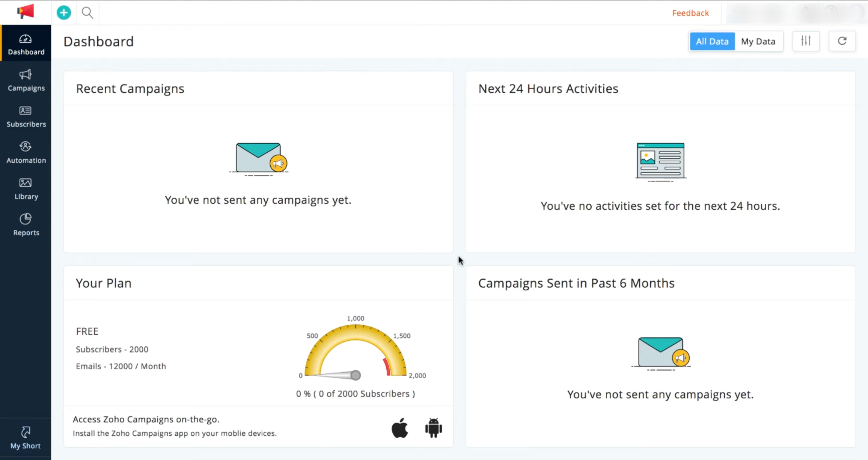Image resolution: width=868 pixels, height=460 pixels.
Task: Open Campaigns in the sidebar
Action: [26, 81]
